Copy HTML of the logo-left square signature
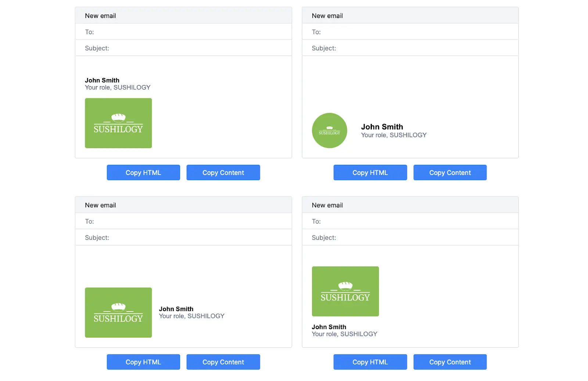The width and height of the screenshot is (588, 381). 143,362
